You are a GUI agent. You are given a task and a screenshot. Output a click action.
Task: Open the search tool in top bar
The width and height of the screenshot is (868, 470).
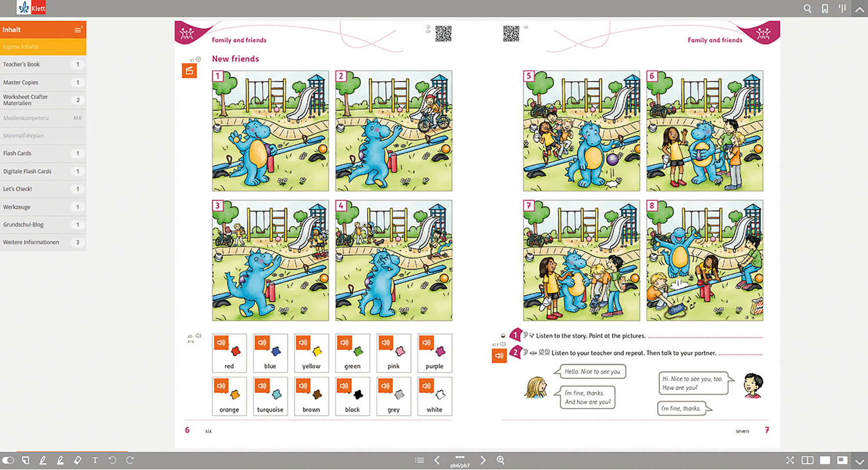[807, 9]
